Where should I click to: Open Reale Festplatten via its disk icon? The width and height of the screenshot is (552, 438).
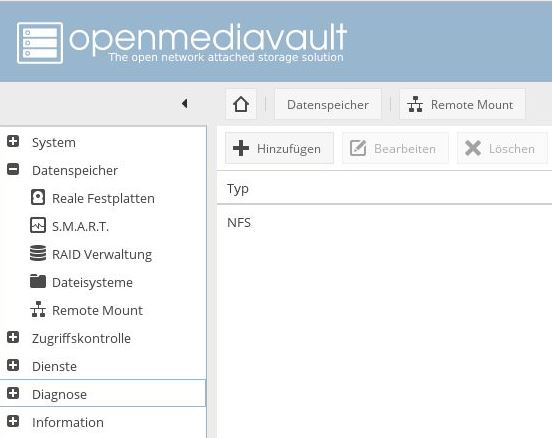(38, 197)
